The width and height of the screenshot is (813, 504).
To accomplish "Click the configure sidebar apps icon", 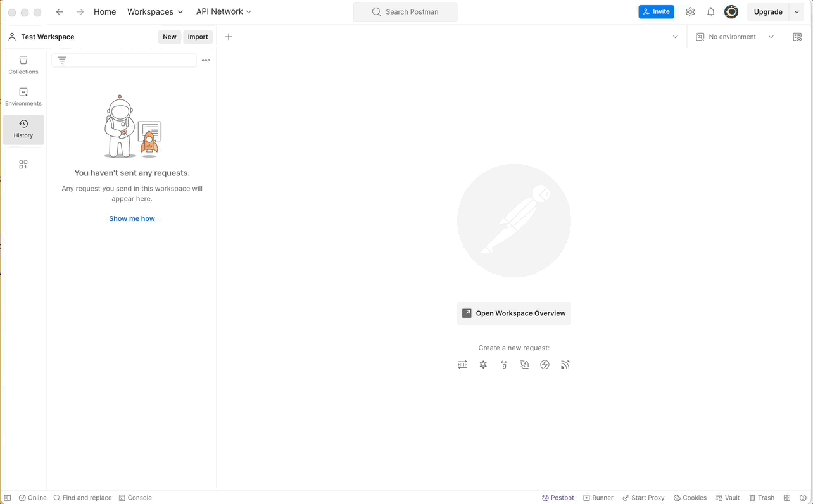I will pos(23,165).
